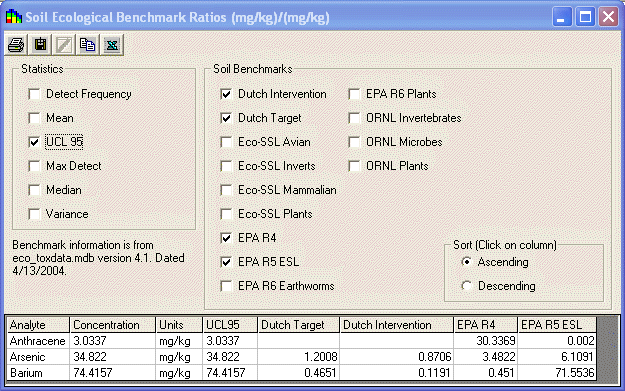Select the Descending sort radio button
Viewport: 625px width, 391px height.
(x=466, y=286)
